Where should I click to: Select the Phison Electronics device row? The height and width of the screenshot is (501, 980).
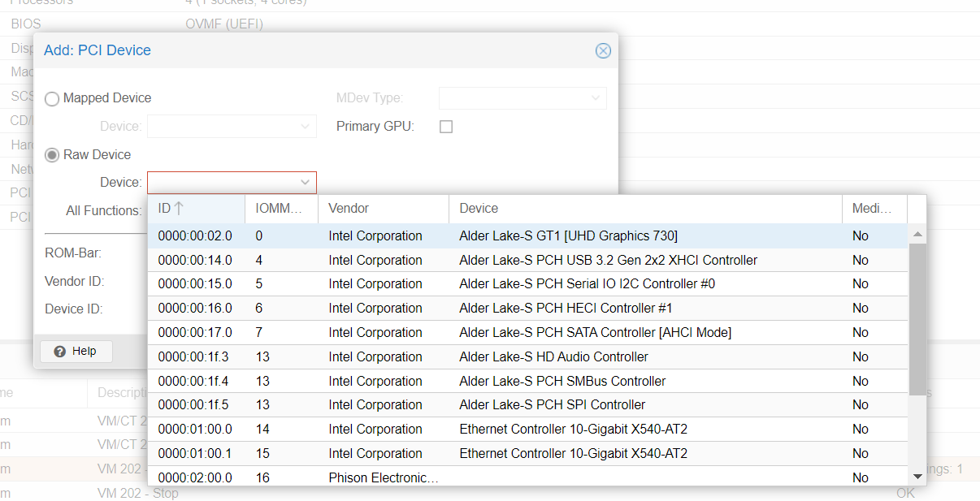pos(527,477)
